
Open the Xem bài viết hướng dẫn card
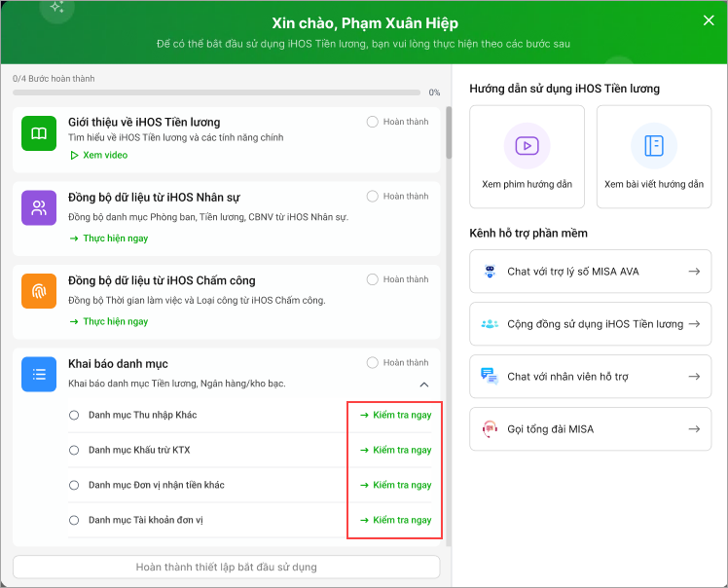click(x=654, y=157)
